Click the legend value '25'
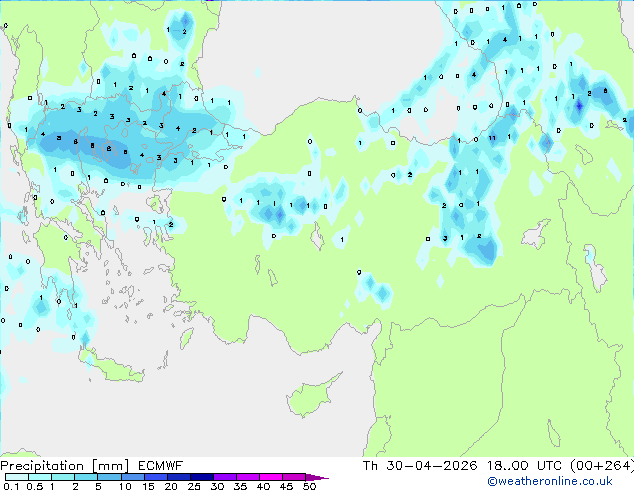The image size is (634, 490). tap(194, 486)
